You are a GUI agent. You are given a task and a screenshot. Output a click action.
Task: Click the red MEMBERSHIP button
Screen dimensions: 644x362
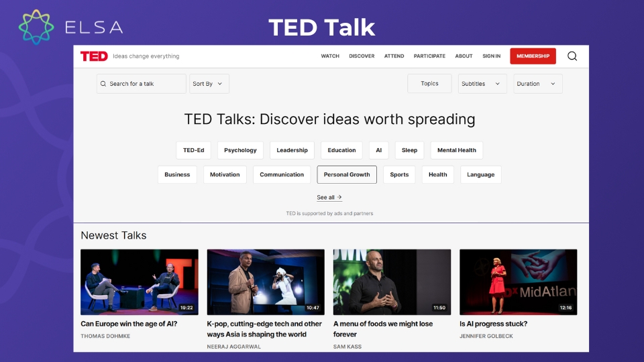pyautogui.click(x=533, y=56)
